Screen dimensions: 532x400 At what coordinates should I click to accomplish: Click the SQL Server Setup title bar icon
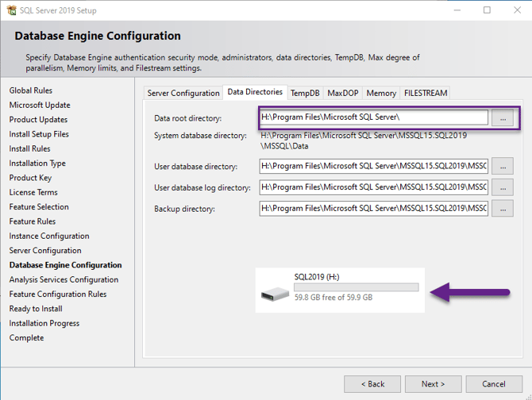[x=10, y=10]
